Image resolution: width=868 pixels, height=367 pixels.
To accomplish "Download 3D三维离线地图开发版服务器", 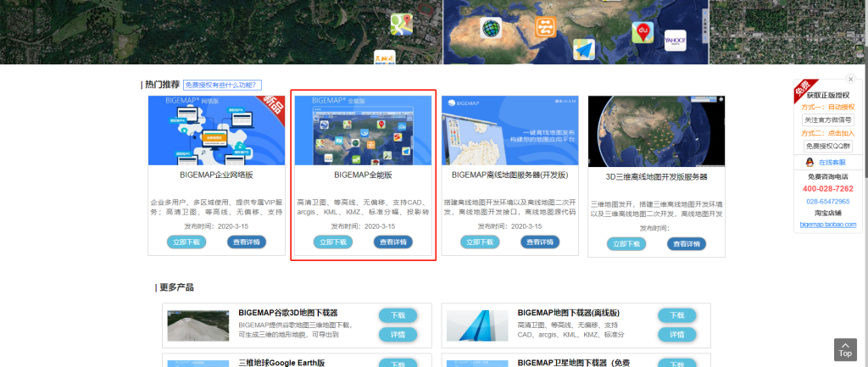I will point(626,243).
